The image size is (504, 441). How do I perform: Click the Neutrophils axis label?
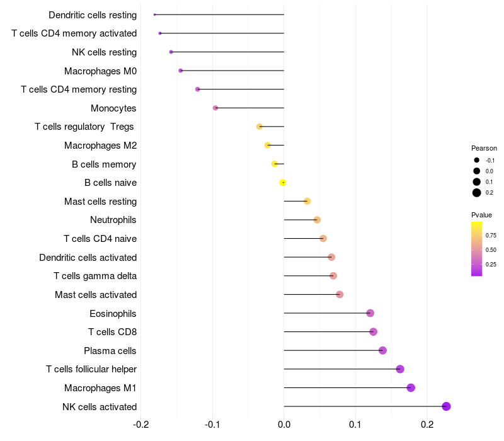[x=113, y=220]
